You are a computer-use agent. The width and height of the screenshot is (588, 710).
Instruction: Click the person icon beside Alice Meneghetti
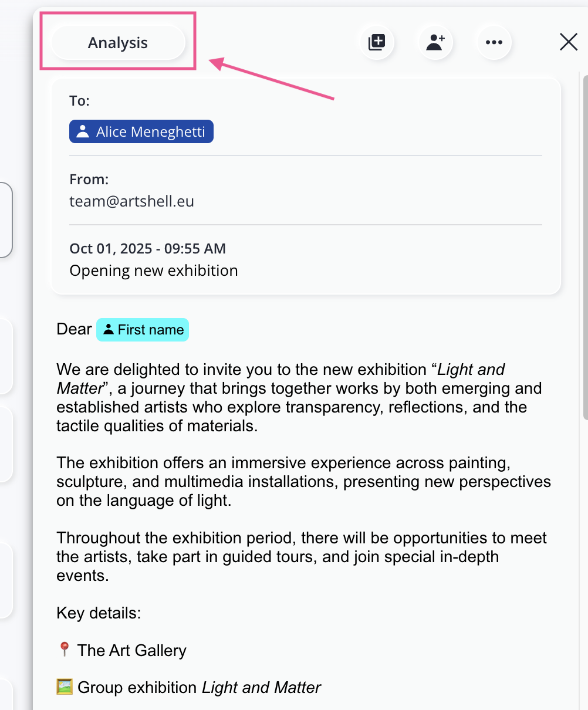(x=83, y=131)
